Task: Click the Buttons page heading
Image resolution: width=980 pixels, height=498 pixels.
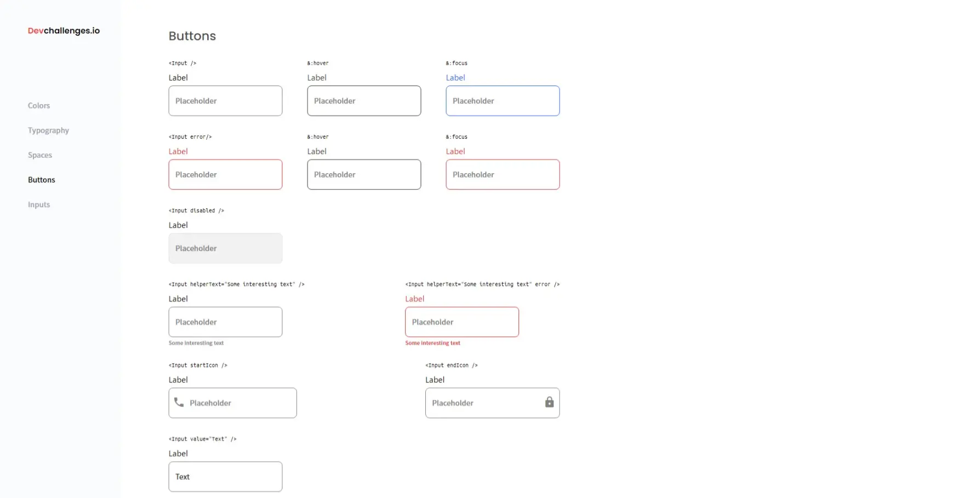Action: (x=192, y=36)
